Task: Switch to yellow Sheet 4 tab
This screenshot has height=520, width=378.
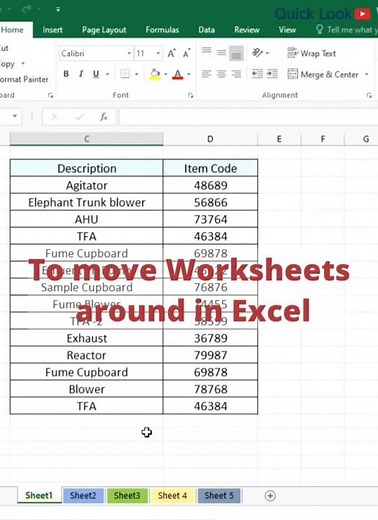Action: pyautogui.click(x=172, y=495)
